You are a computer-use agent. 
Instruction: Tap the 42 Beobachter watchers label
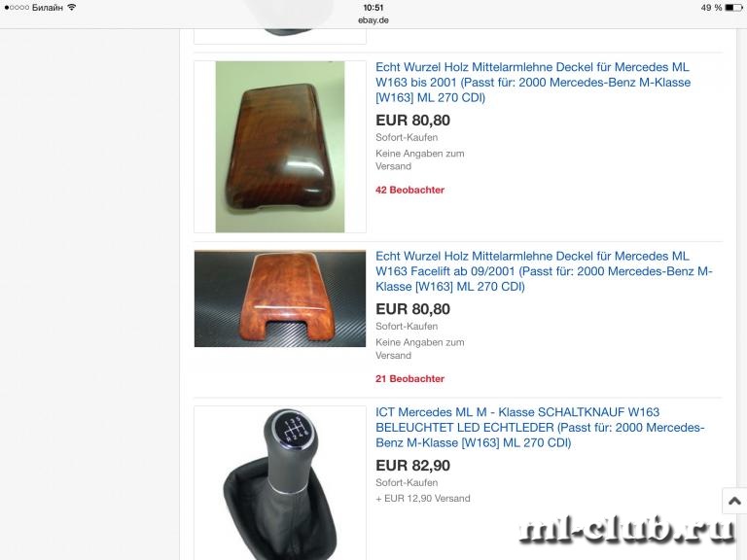409,190
